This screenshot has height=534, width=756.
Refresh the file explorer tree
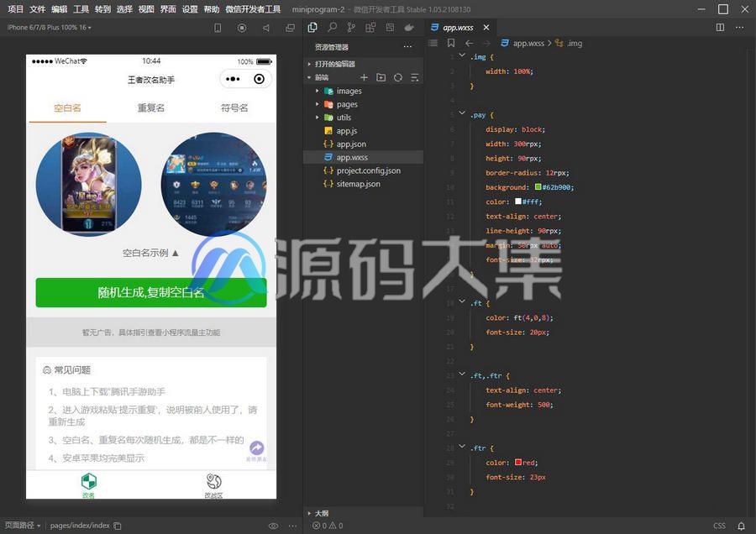point(398,77)
